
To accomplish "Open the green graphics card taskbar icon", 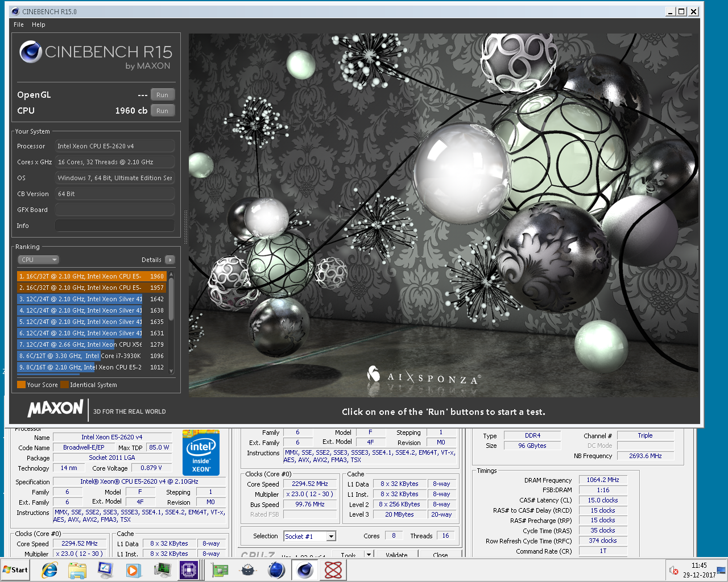I will pos(220,570).
